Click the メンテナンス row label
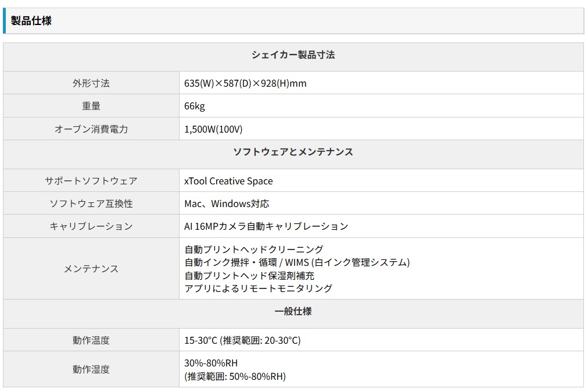Viewport: 588px width, 392px height. click(x=91, y=269)
